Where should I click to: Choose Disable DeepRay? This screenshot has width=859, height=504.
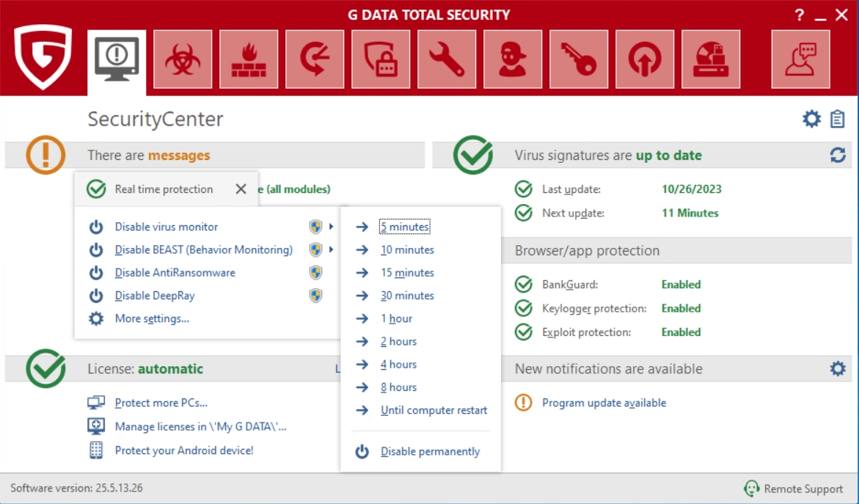pos(155,296)
